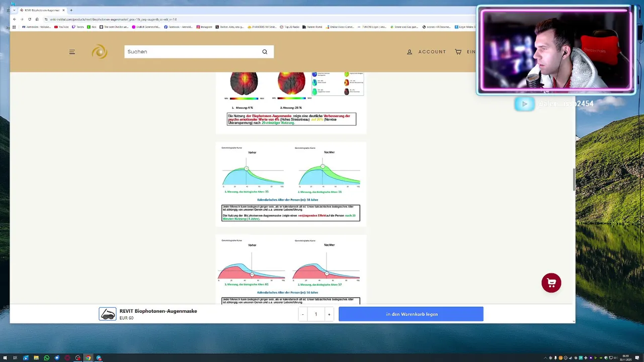
Task: Click the NVIDIA tray icon
Action: click(x=601, y=358)
